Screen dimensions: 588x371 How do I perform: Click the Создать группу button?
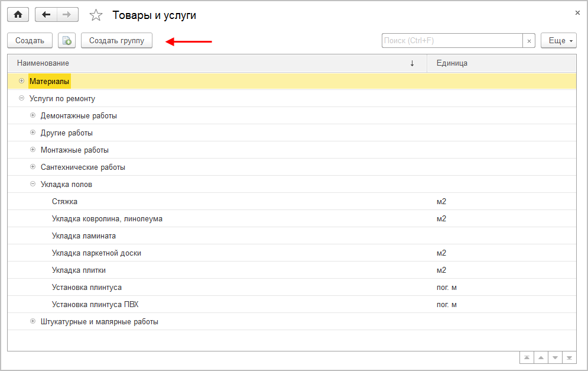(116, 40)
